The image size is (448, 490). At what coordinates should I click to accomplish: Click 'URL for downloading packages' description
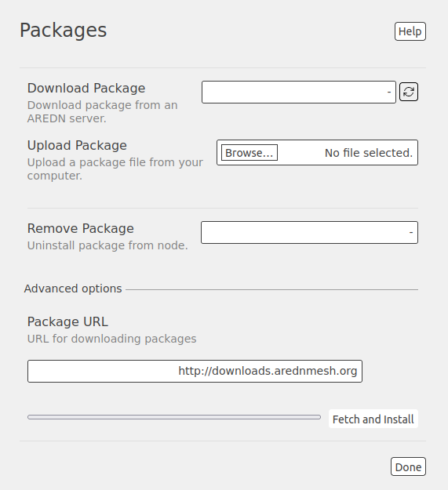click(111, 339)
